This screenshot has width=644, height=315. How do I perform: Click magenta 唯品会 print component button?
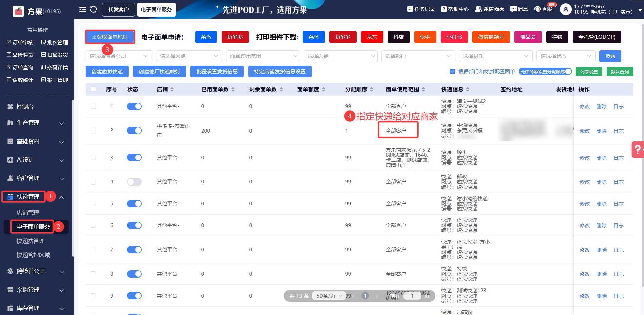click(x=528, y=37)
